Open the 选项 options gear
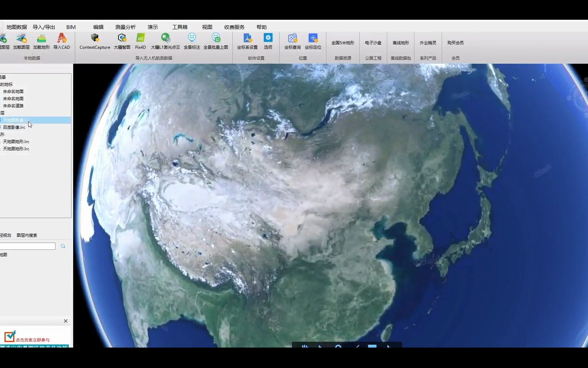This screenshot has height=368, width=588. click(x=268, y=42)
